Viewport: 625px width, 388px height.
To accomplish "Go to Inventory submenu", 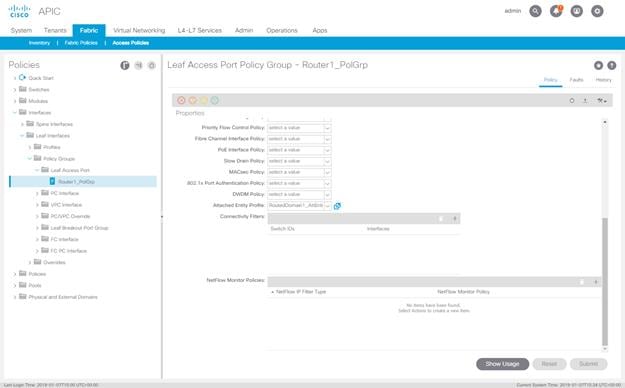I will (39, 43).
